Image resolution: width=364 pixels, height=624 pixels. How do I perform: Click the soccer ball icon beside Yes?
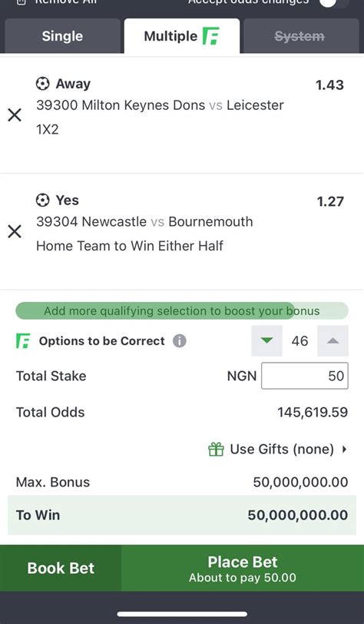point(42,200)
